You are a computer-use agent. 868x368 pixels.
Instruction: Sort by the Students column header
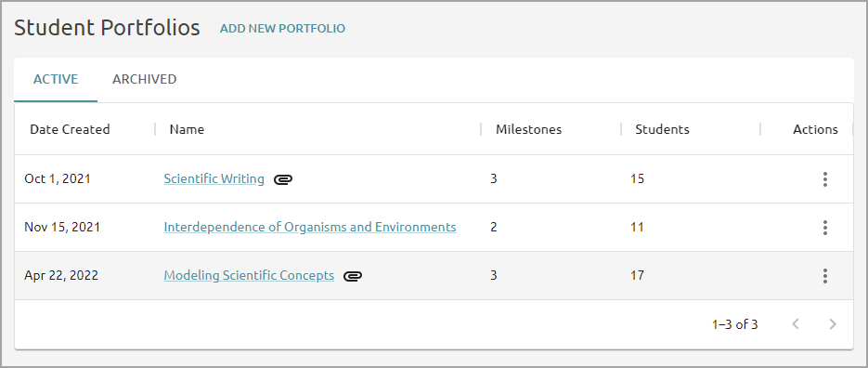tap(662, 129)
